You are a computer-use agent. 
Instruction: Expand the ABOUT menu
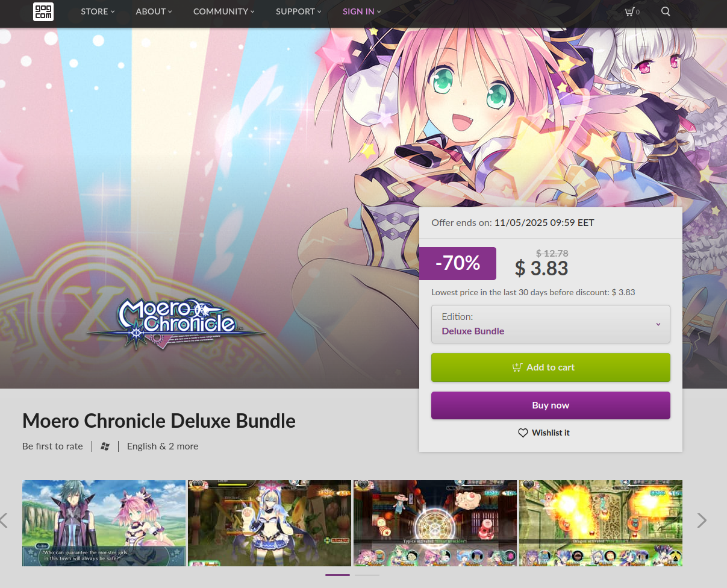point(154,11)
